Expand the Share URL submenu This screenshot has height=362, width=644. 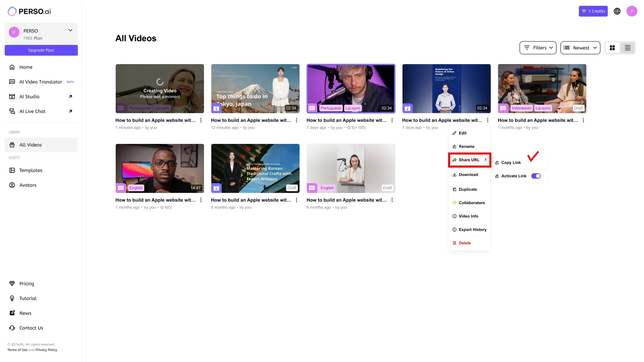tap(469, 160)
